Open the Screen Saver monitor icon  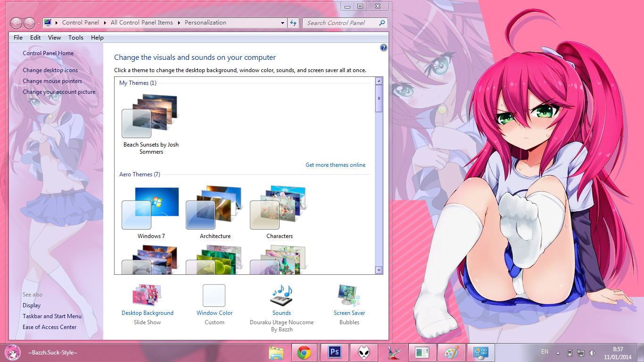pyautogui.click(x=349, y=295)
